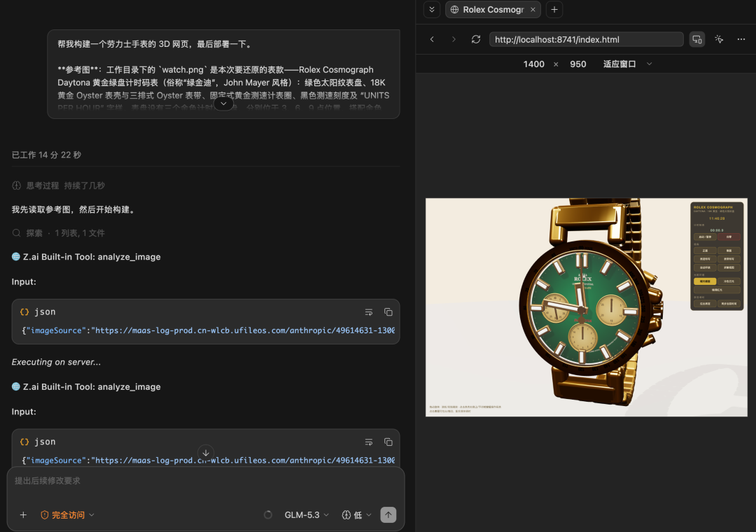756x532 pixels.
Task: Click the braces icon of second json block
Action: [24, 442]
